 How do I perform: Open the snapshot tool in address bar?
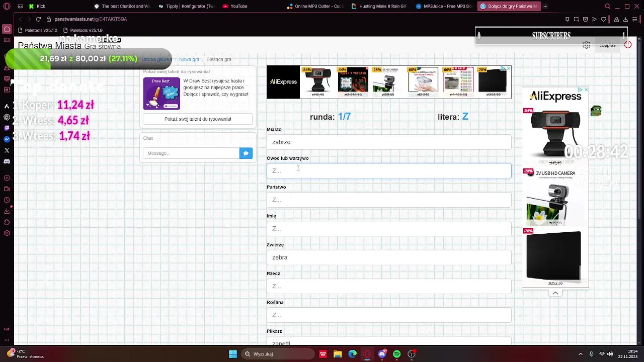coord(577,19)
